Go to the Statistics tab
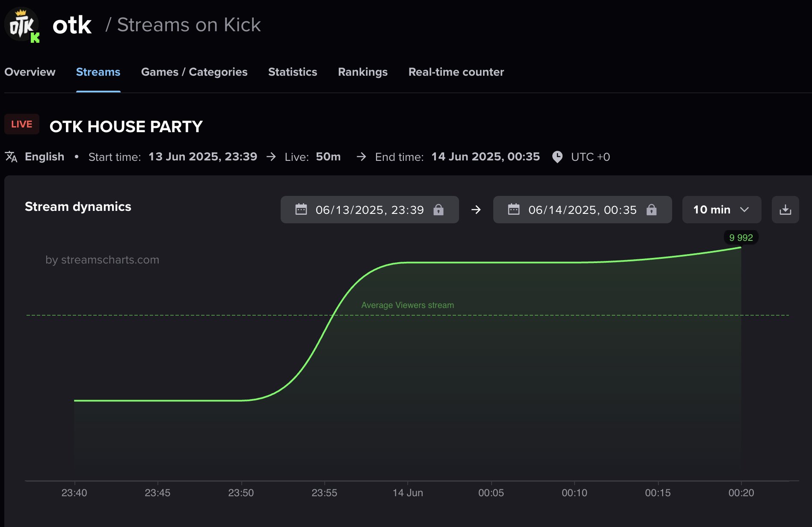Viewport: 812px width, 527px height. click(x=293, y=72)
